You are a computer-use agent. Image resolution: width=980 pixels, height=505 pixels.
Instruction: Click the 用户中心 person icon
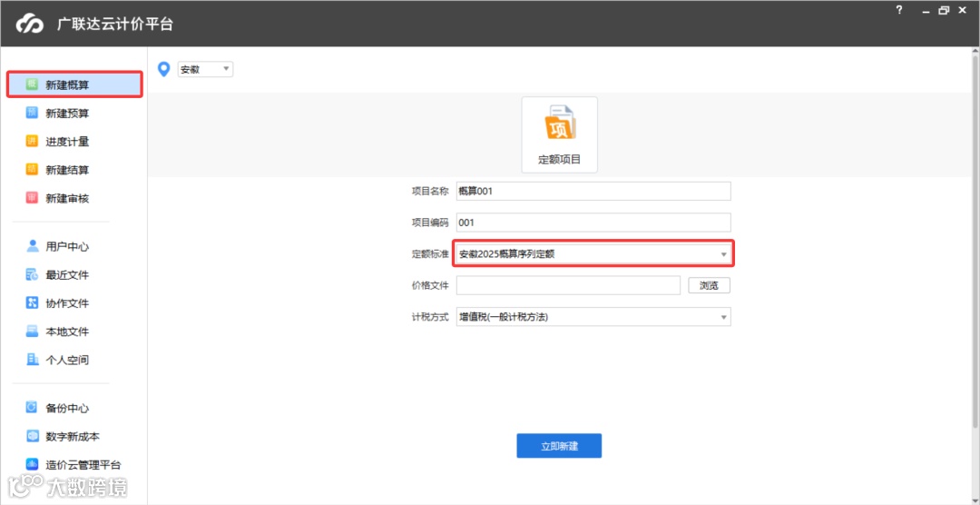[x=32, y=246]
